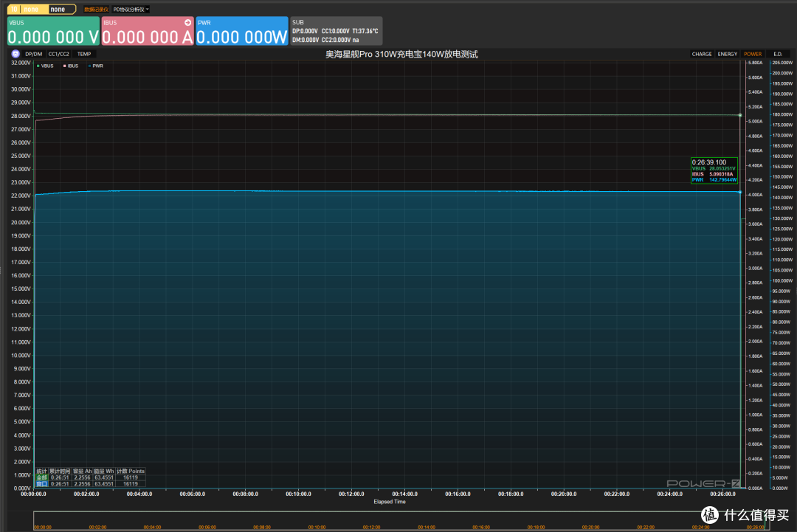Select the POWER chart mode
Viewport: 797px width, 532px height.
[x=753, y=54]
